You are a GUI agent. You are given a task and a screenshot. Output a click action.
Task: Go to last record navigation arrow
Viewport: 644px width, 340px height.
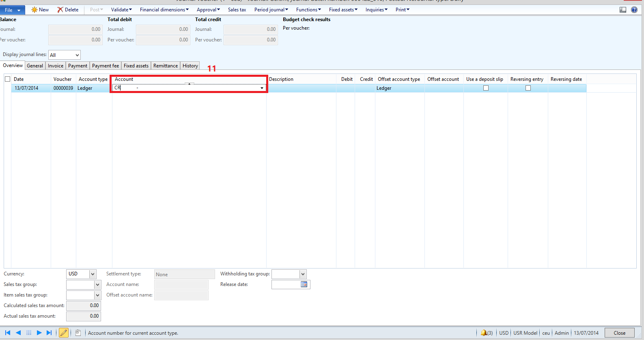point(49,333)
